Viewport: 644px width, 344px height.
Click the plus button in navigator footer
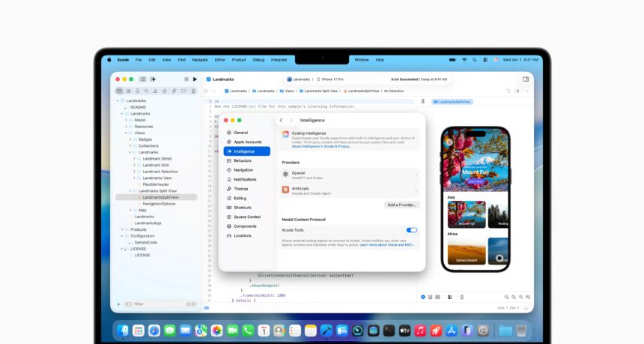118,304
